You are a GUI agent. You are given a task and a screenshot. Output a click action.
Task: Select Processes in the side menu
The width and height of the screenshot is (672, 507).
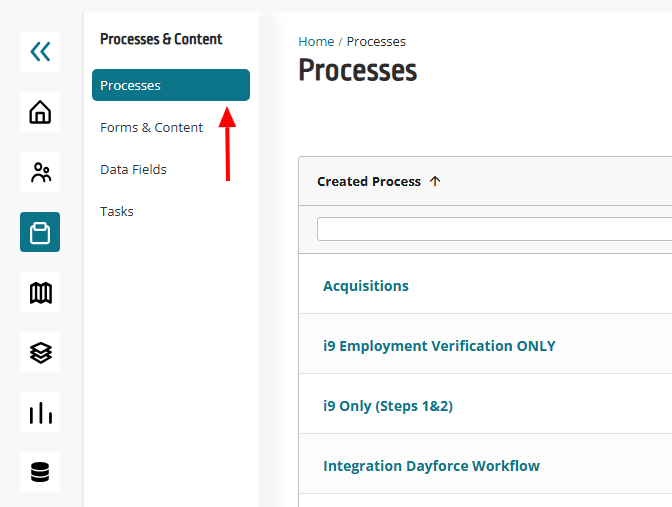click(170, 85)
